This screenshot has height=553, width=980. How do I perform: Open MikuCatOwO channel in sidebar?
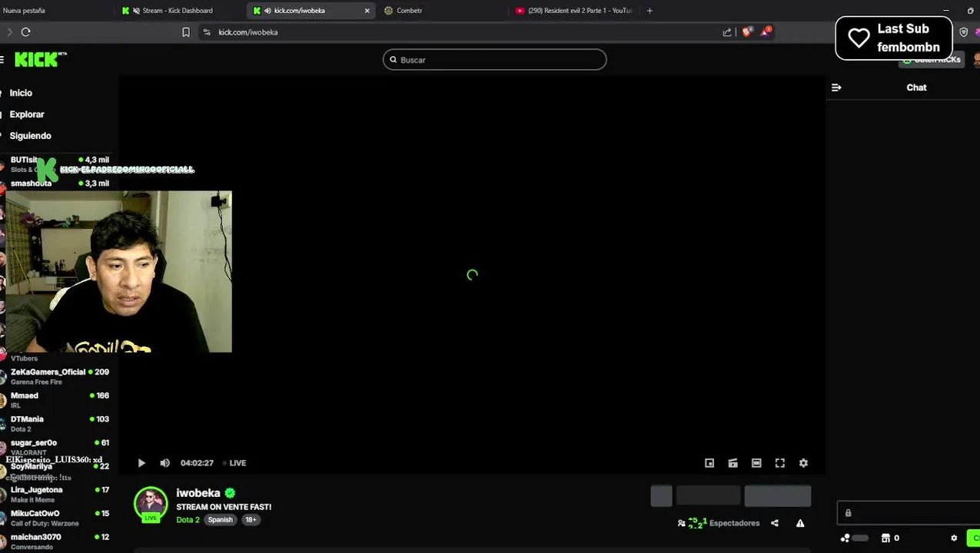click(x=55, y=518)
